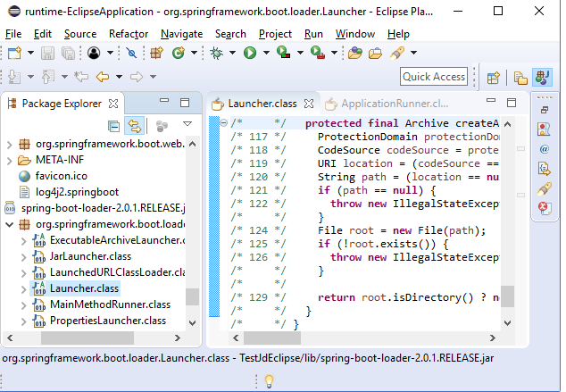Open the Debug dropdown arrow
Image resolution: width=566 pixels, height=392 pixels.
tap(232, 53)
